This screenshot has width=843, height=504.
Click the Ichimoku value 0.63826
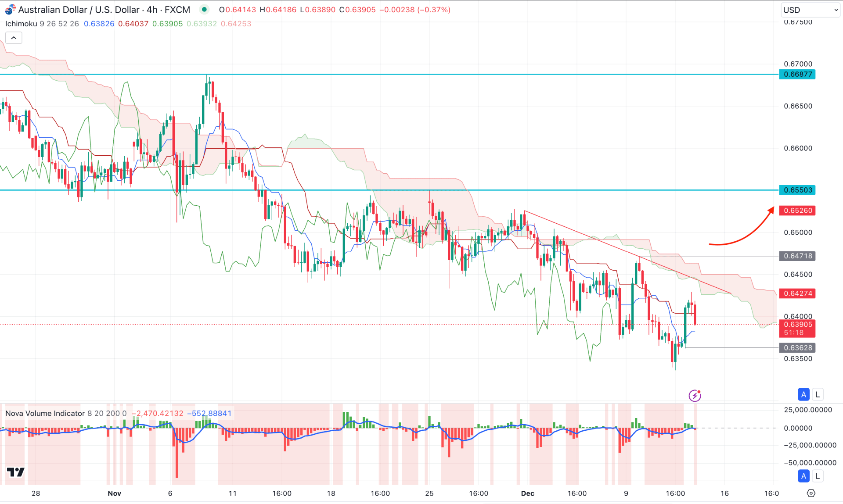tap(99, 24)
